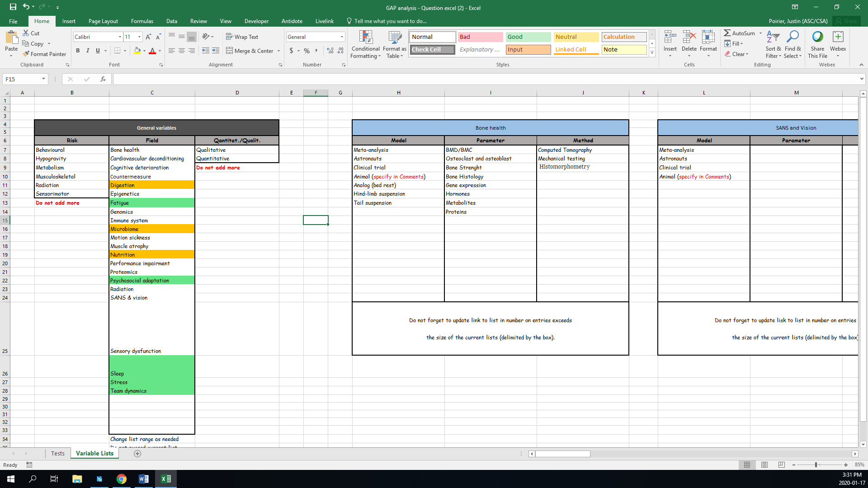
Task: Click the Percent Style icon
Action: 307,51
